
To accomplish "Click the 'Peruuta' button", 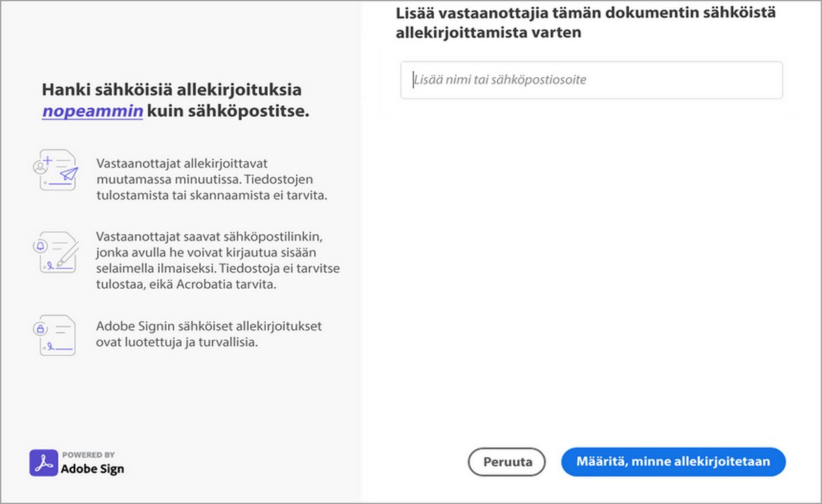I will click(506, 462).
